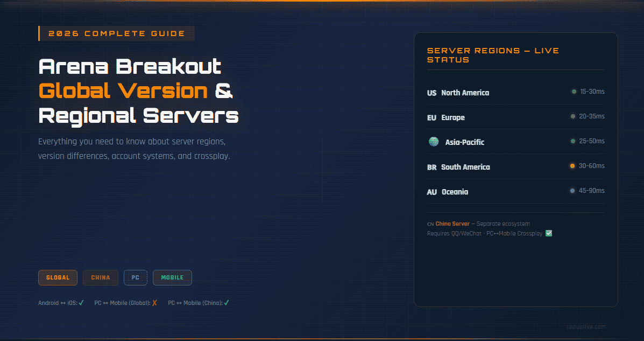Viewport: 644px width, 341px height.
Task: Click the US flag code label
Action: coord(431,93)
